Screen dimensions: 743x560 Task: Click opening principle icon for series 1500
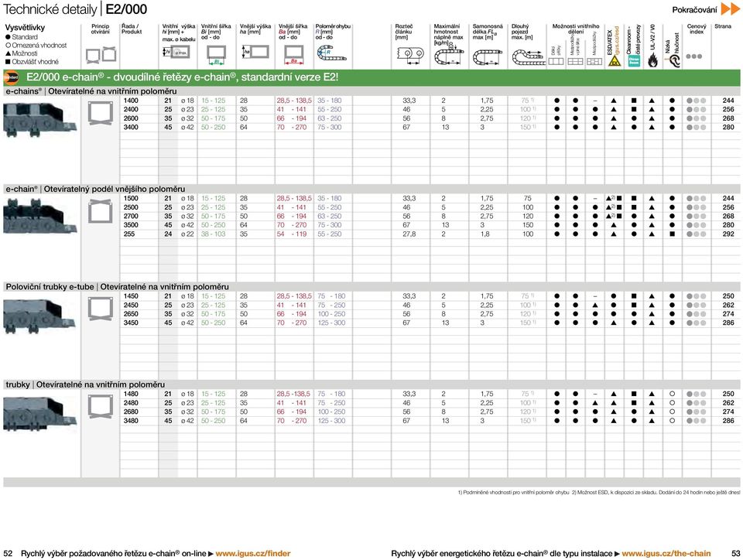pyautogui.click(x=101, y=212)
